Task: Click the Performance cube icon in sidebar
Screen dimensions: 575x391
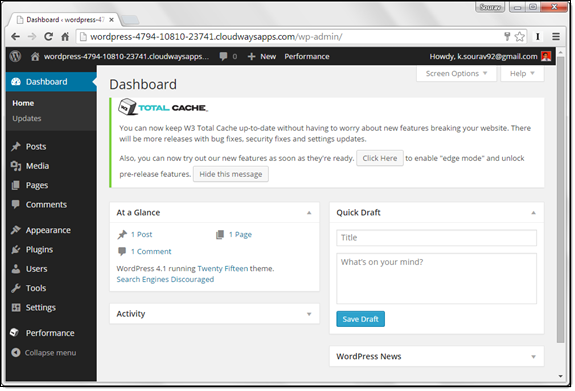Action: [x=15, y=333]
